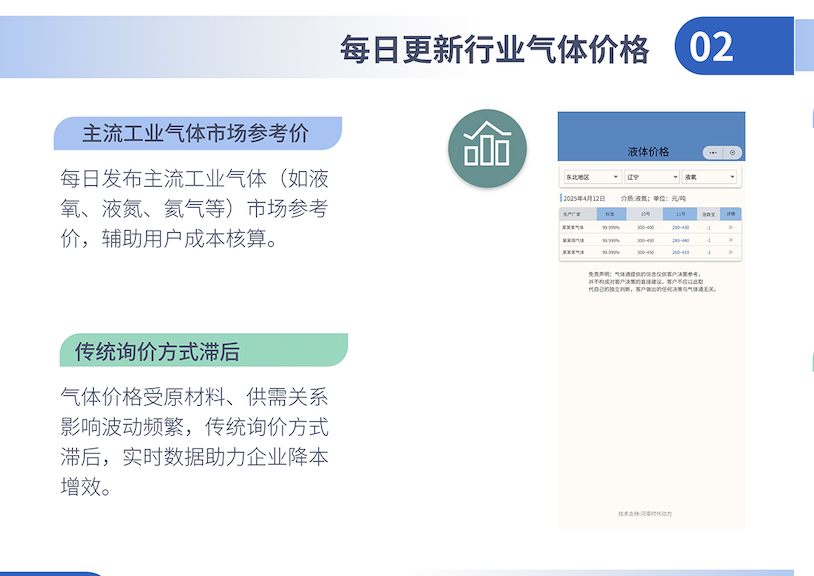Click the 主流工业气体市场参考价 blue label

point(197,133)
